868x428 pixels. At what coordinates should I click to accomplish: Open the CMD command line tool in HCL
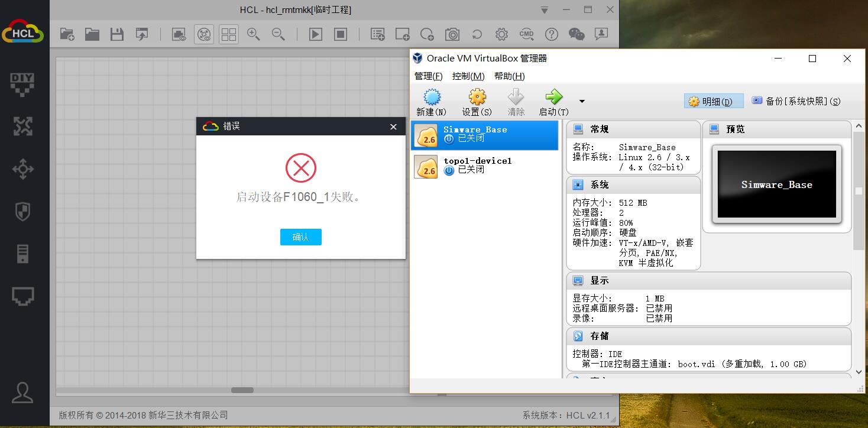(x=527, y=34)
